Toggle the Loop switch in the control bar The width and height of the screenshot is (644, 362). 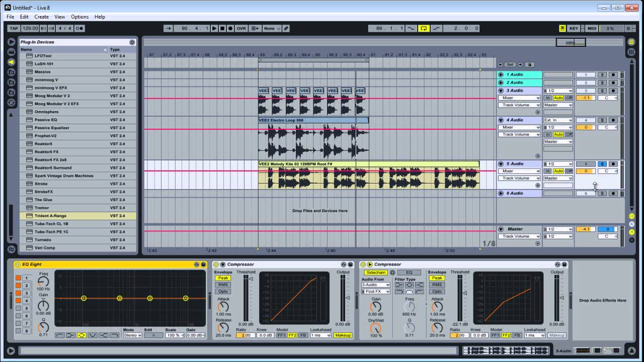point(424,29)
